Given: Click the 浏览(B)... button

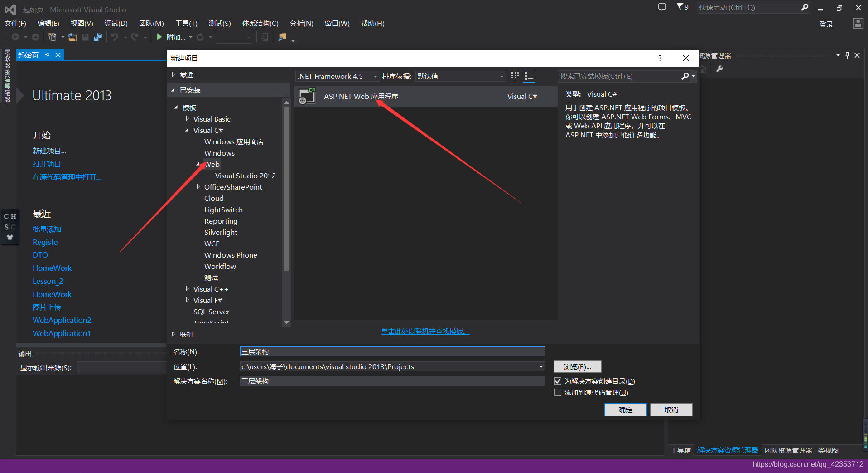Looking at the screenshot, I should pyautogui.click(x=578, y=366).
